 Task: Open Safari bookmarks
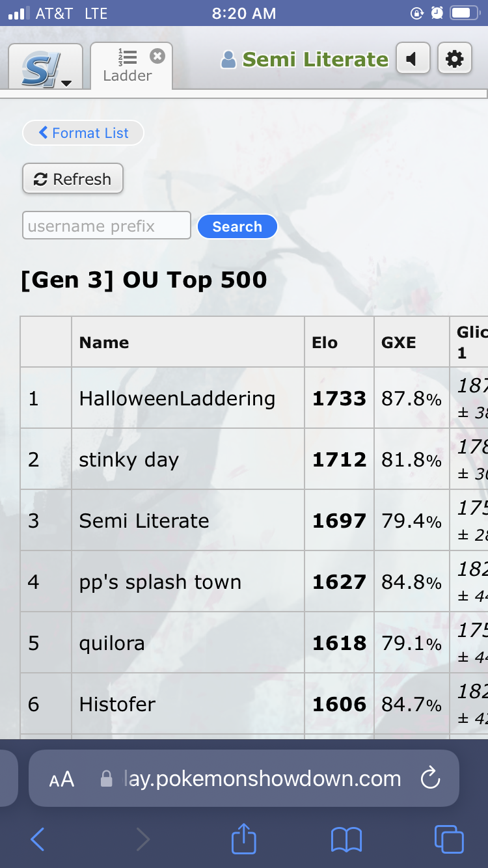346,839
